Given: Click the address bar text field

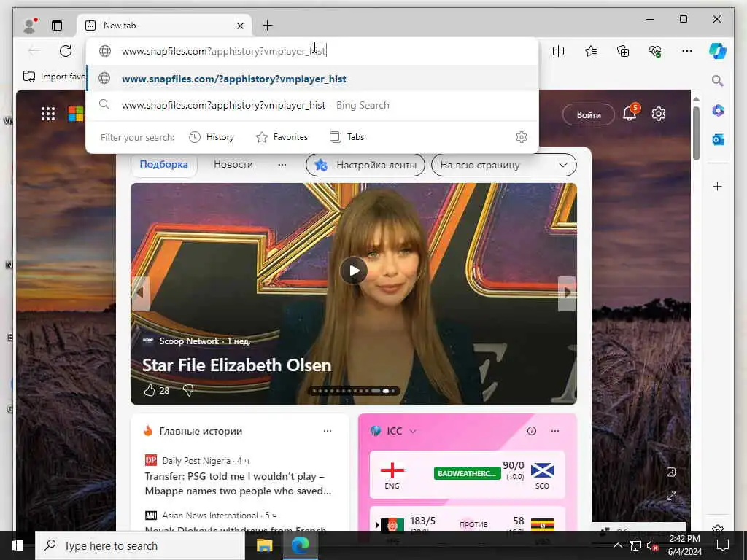Looking at the screenshot, I should [x=312, y=51].
